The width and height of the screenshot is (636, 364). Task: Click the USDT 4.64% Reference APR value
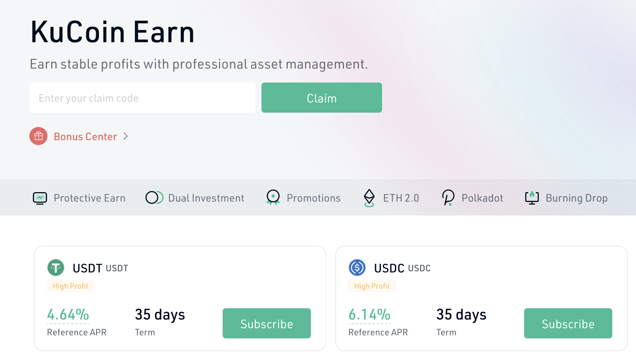68,315
